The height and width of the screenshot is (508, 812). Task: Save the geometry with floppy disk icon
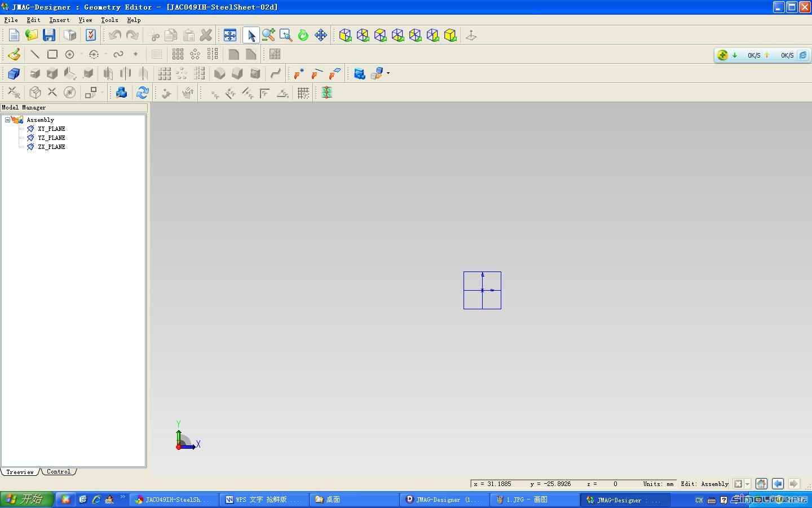[49, 36]
